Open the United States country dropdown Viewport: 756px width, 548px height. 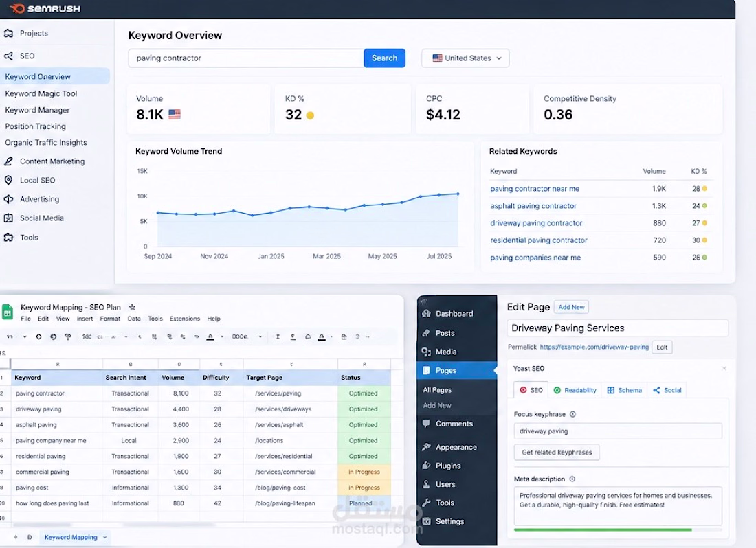(x=465, y=58)
